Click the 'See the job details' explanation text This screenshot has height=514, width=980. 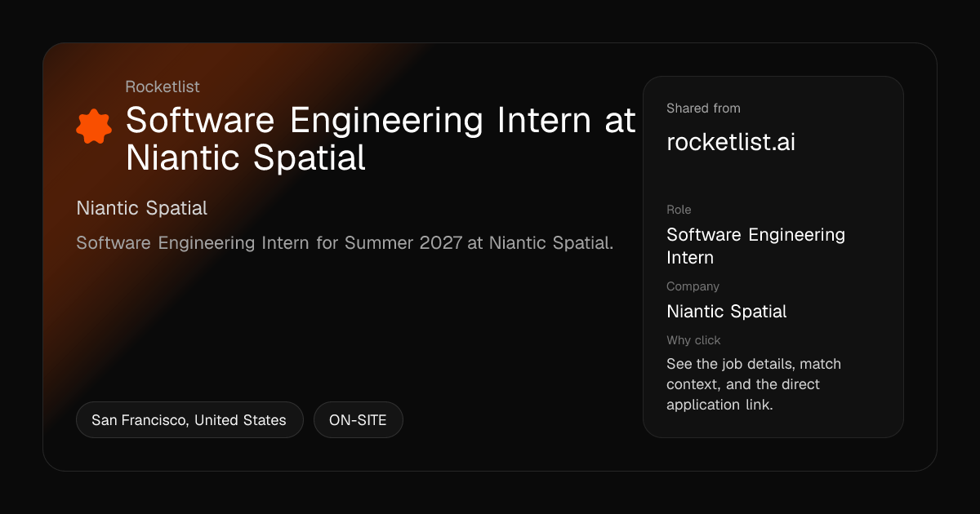(754, 384)
